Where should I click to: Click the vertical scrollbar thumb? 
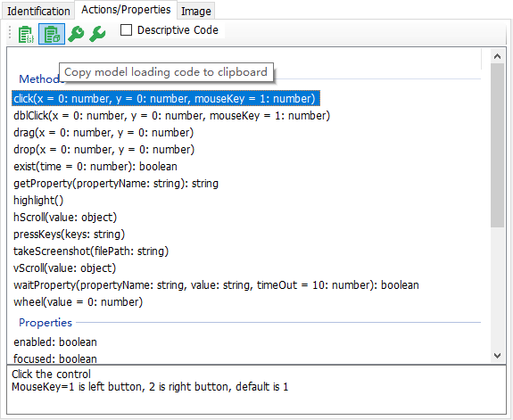(497, 145)
